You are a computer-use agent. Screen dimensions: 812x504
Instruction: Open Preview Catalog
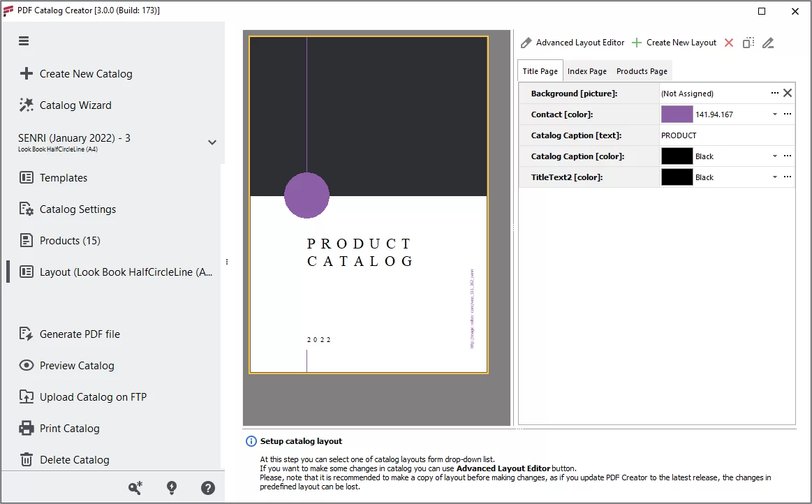[x=27, y=365]
